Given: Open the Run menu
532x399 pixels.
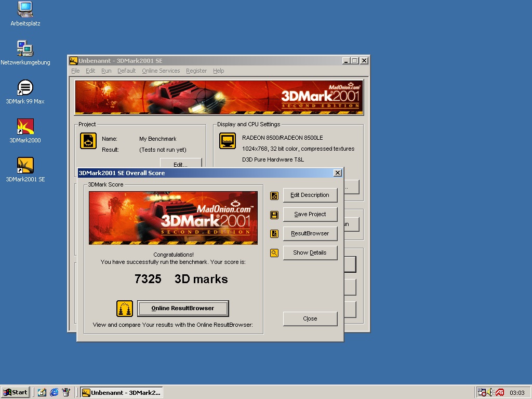Looking at the screenshot, I should 106,71.
